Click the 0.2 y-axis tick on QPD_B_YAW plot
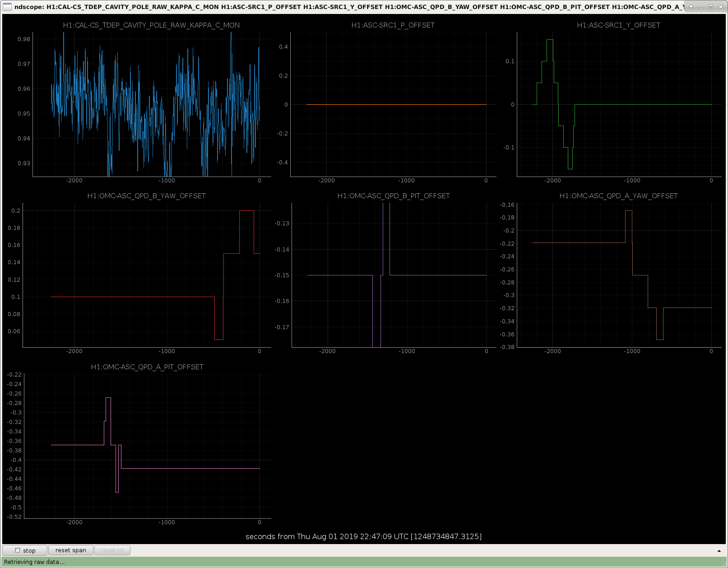728x568 pixels. 16,211
